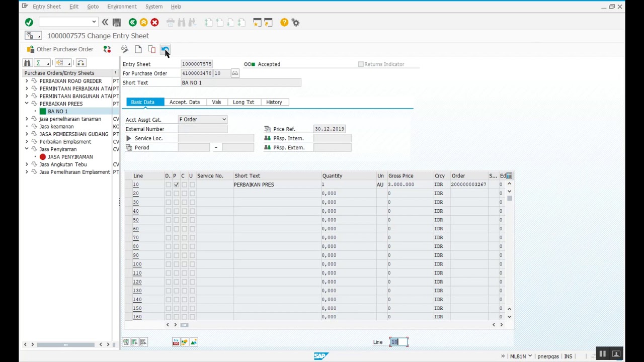Toggle the U checkbox on line 100
This screenshot has width=644, height=362.
(x=192, y=264)
